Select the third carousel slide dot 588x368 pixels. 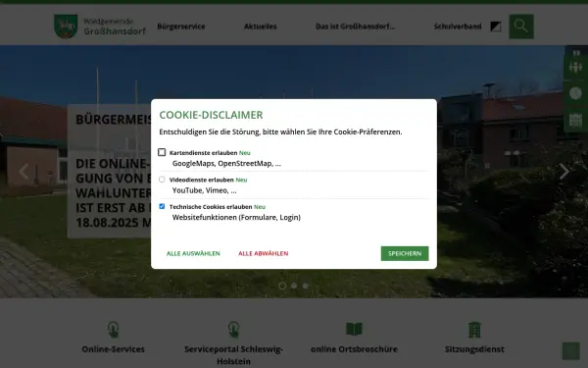point(306,286)
